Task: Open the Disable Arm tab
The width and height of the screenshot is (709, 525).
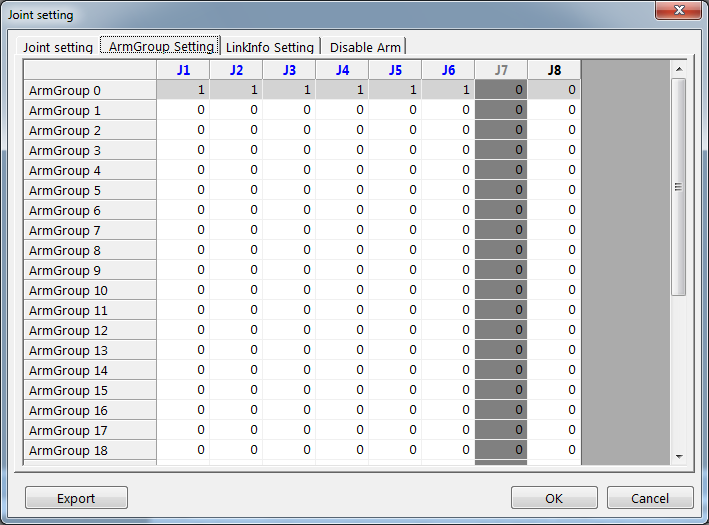Action: [364, 47]
